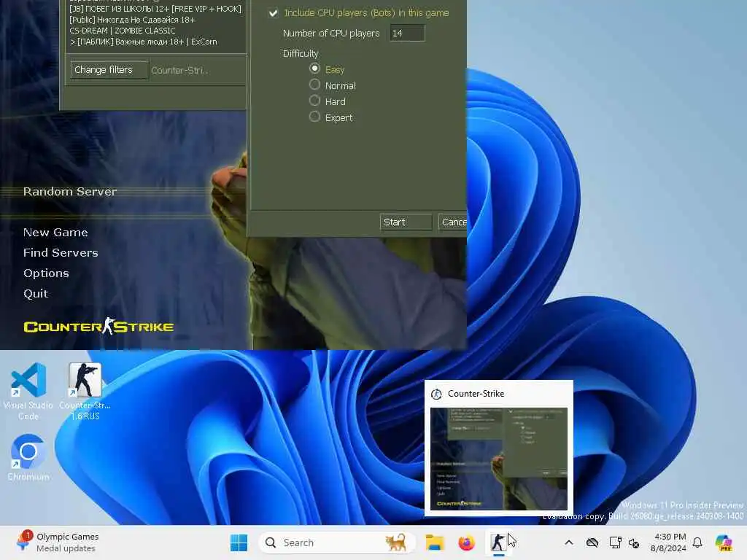The width and height of the screenshot is (747, 560).
Task: Click the muted volume tray icon
Action: pos(634,542)
